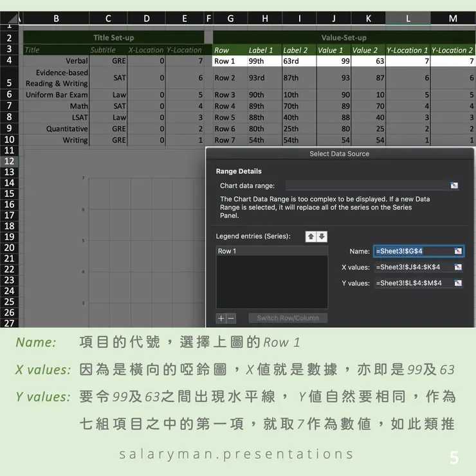Select column M header

pos(453,19)
